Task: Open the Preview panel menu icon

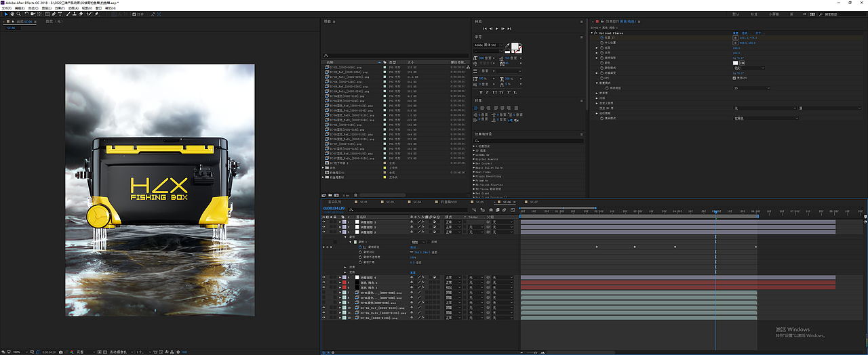Action: pyautogui.click(x=581, y=22)
